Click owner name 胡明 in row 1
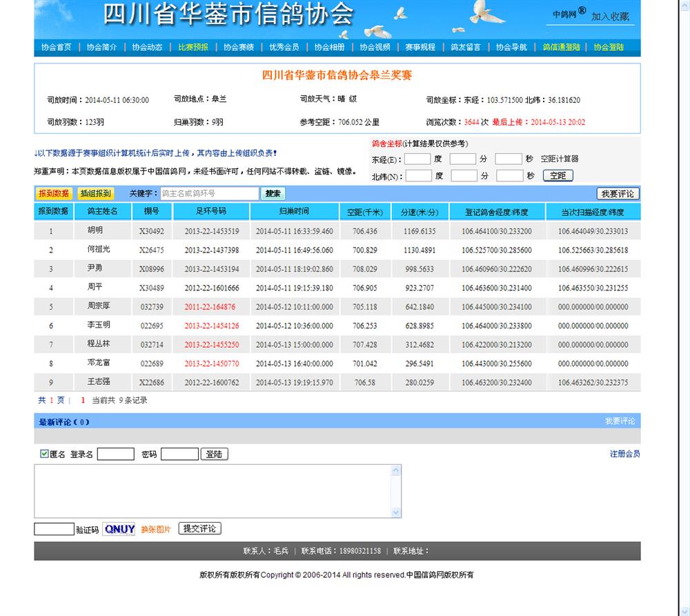This screenshot has width=690, height=616. click(95, 230)
